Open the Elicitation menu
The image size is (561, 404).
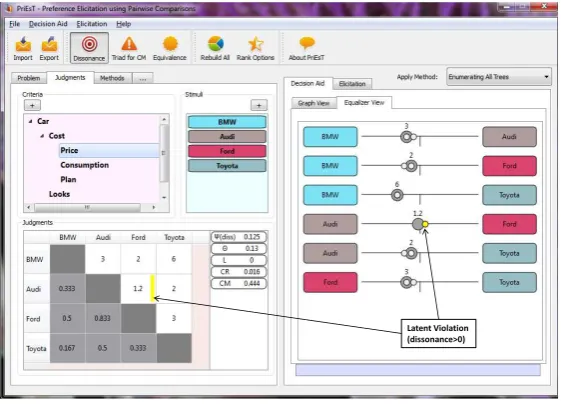click(92, 24)
